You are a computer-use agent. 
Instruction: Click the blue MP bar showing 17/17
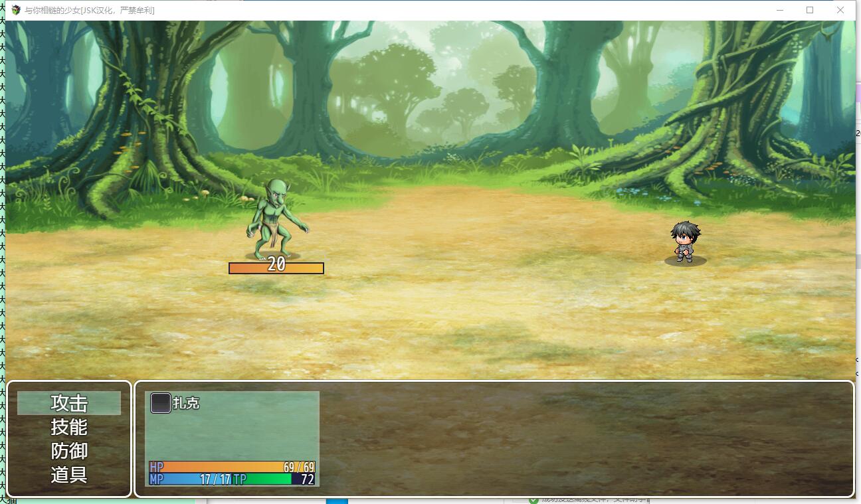[x=189, y=479]
